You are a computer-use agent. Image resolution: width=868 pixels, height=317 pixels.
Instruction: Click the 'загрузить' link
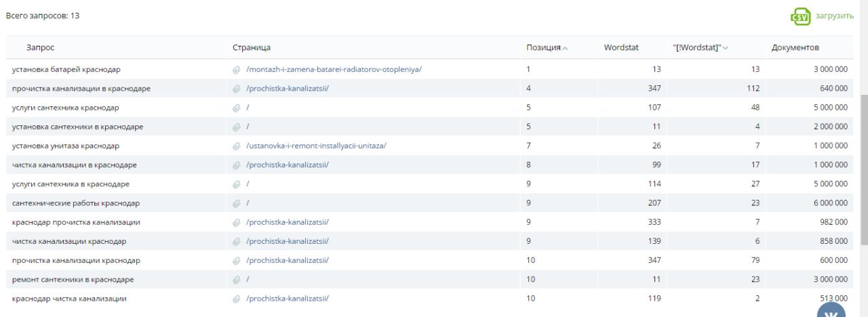pyautogui.click(x=834, y=16)
